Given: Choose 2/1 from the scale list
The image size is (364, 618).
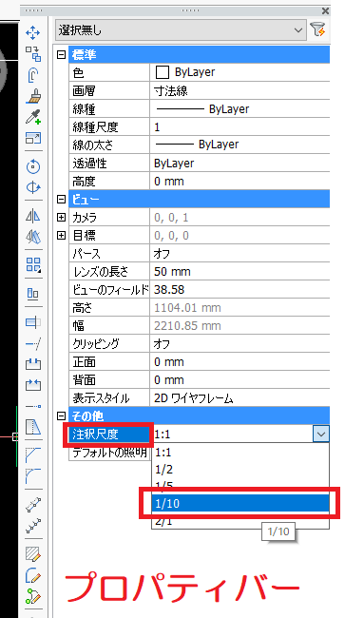Looking at the screenshot, I should (240, 521).
